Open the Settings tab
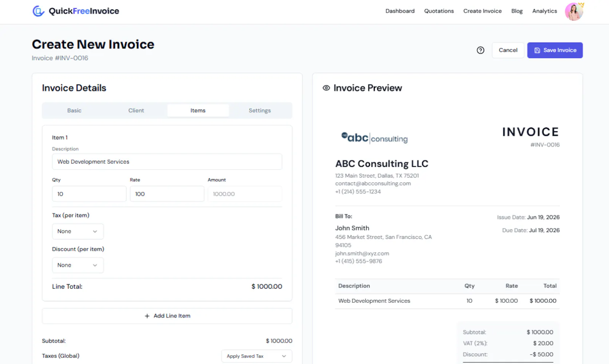This screenshot has height=364, width=609. coord(260,110)
